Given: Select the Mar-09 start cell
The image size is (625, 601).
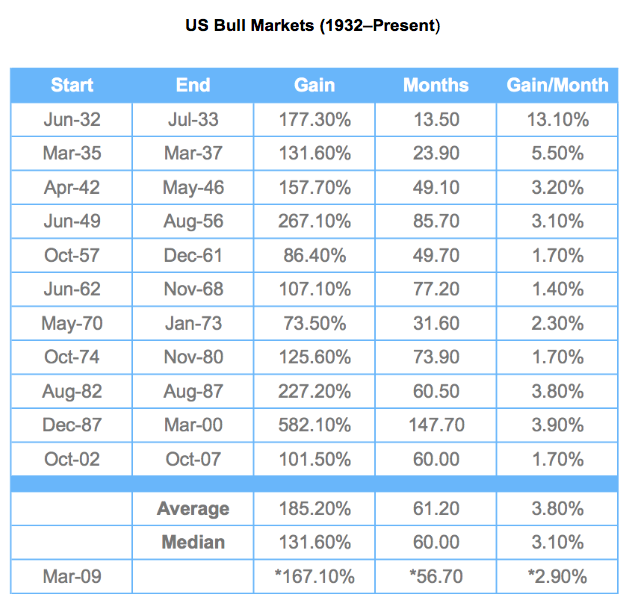Looking at the screenshot, I should 72,576.
